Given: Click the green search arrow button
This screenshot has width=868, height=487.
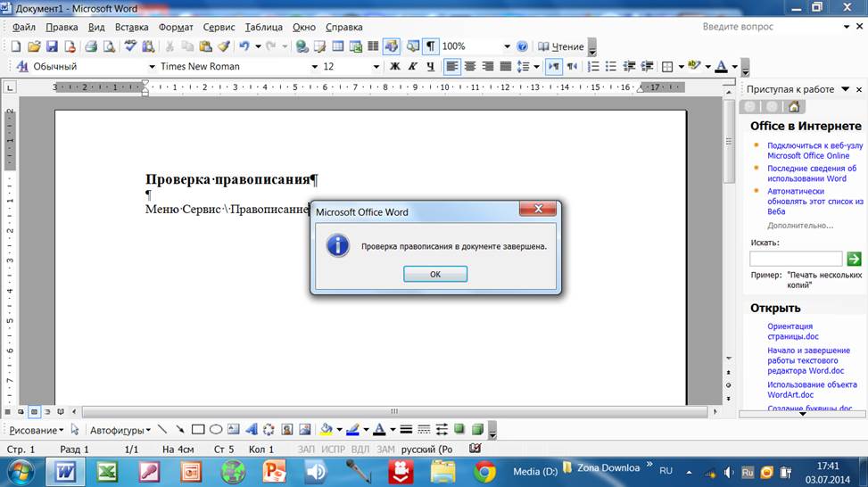Looking at the screenshot, I should (x=854, y=259).
